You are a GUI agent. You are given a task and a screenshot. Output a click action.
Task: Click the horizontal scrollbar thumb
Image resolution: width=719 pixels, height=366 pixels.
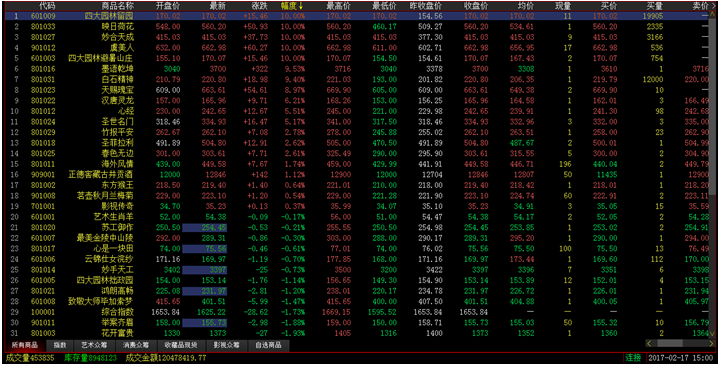[670, 343]
